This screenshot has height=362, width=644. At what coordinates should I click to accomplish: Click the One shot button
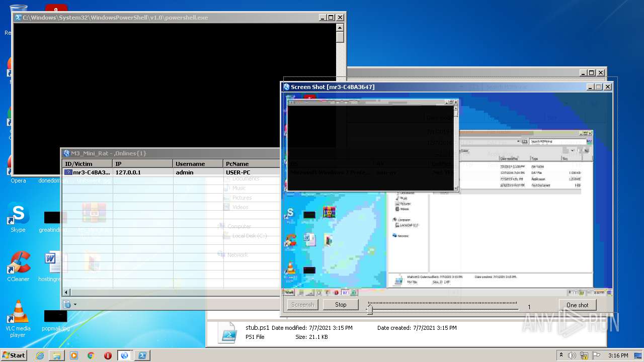[578, 305]
